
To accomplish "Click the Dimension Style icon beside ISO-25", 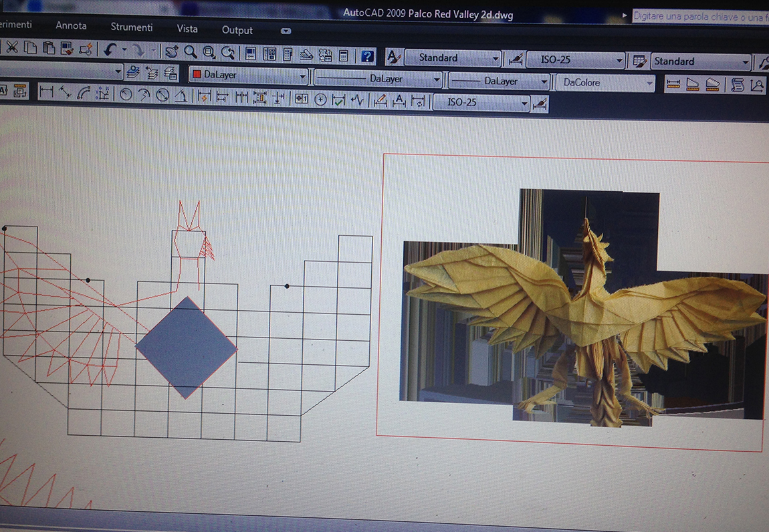I will click(x=515, y=59).
